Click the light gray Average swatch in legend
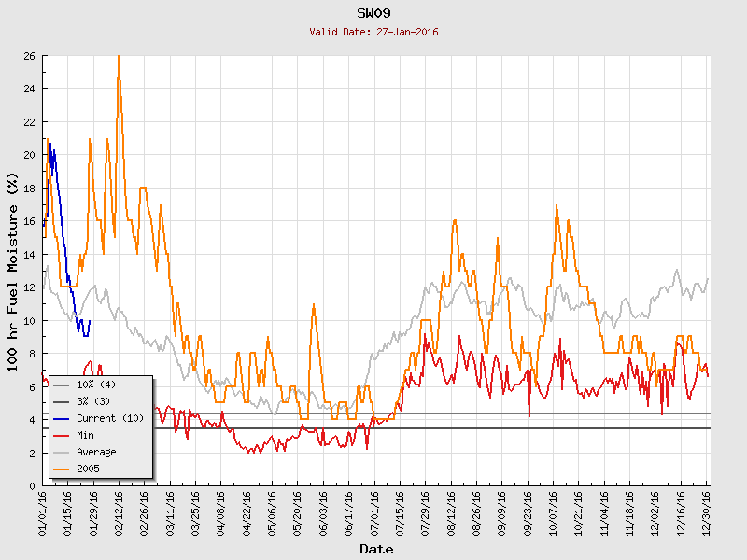This screenshot has width=747, height=560. coord(62,452)
